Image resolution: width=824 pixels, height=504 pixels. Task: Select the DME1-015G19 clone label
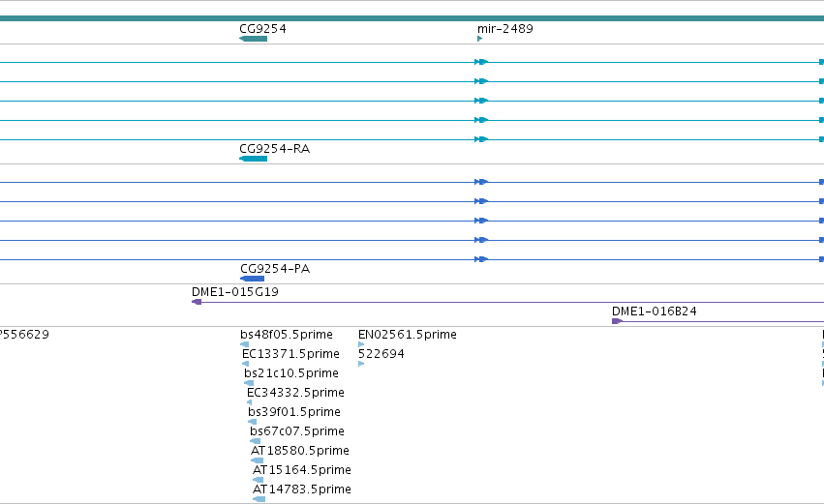point(235,292)
